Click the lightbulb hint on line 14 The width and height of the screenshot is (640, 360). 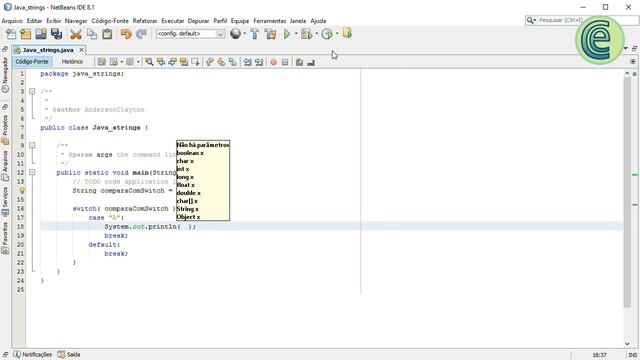point(22,191)
